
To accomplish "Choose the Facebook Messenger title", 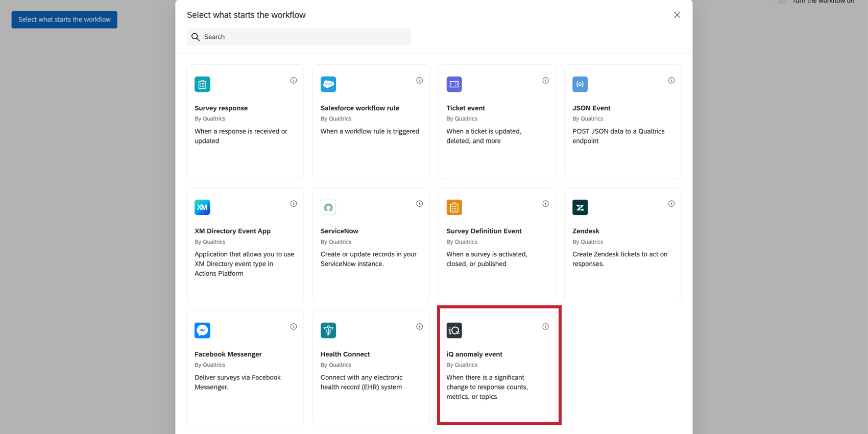I will (x=228, y=354).
